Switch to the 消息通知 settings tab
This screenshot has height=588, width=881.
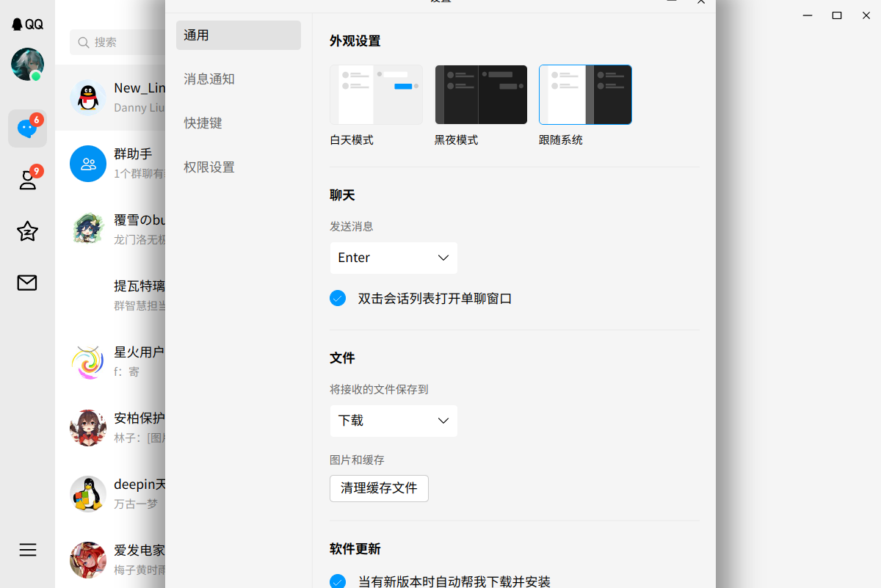209,79
